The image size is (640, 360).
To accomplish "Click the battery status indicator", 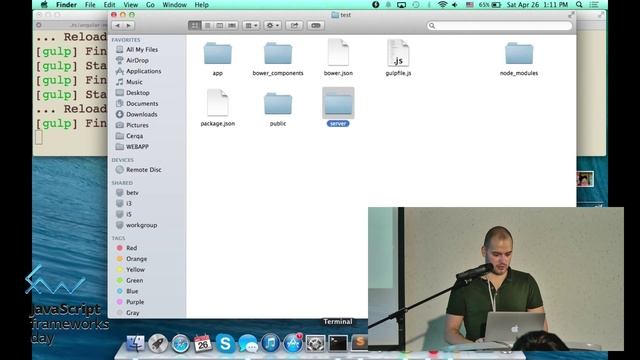I will 490,5.
